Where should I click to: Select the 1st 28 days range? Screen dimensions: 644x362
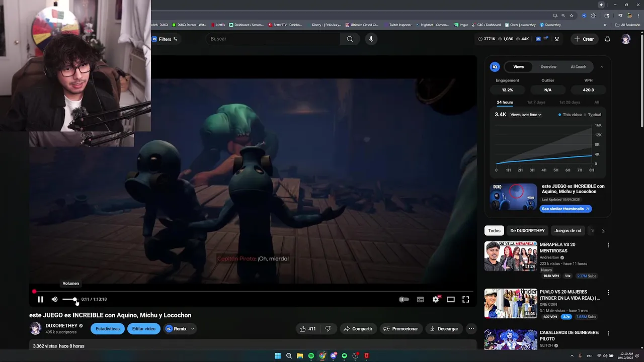pyautogui.click(x=570, y=102)
